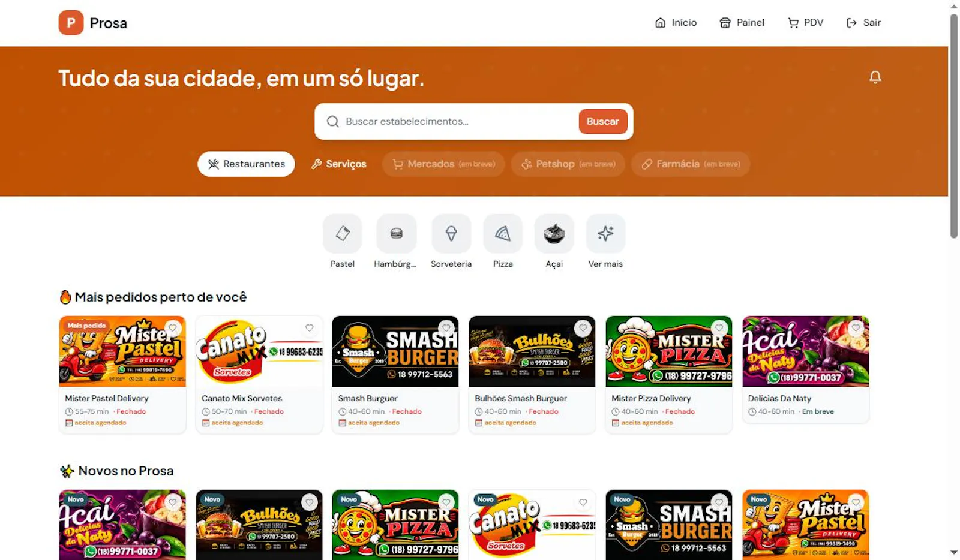Favorite Mister Pastel Delivery in Mais pedidos
Image resolution: width=960 pixels, height=560 pixels.
click(x=173, y=328)
